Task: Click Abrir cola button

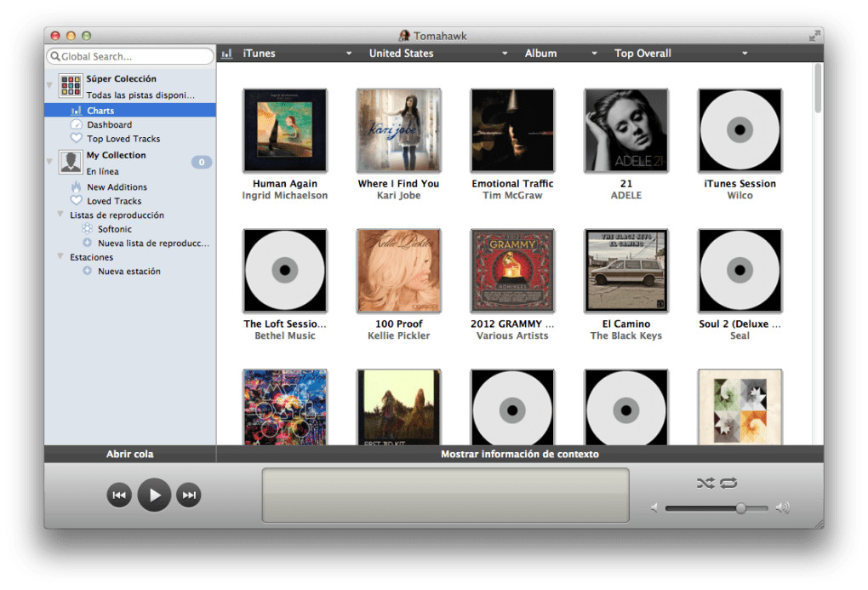Action: 130,454
